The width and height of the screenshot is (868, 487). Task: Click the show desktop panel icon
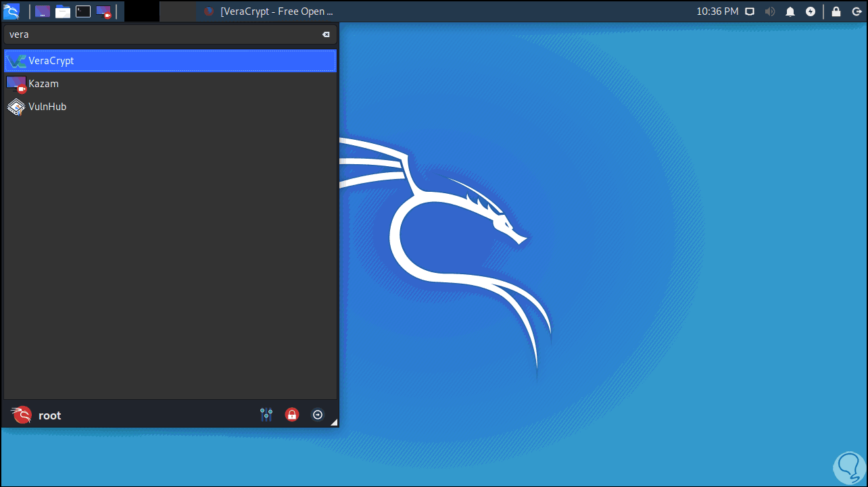43,11
